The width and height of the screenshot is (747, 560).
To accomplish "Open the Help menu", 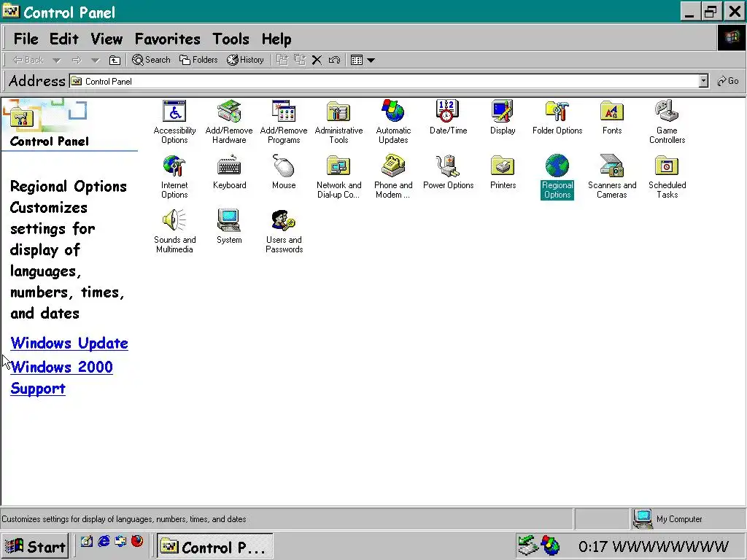I will point(276,39).
